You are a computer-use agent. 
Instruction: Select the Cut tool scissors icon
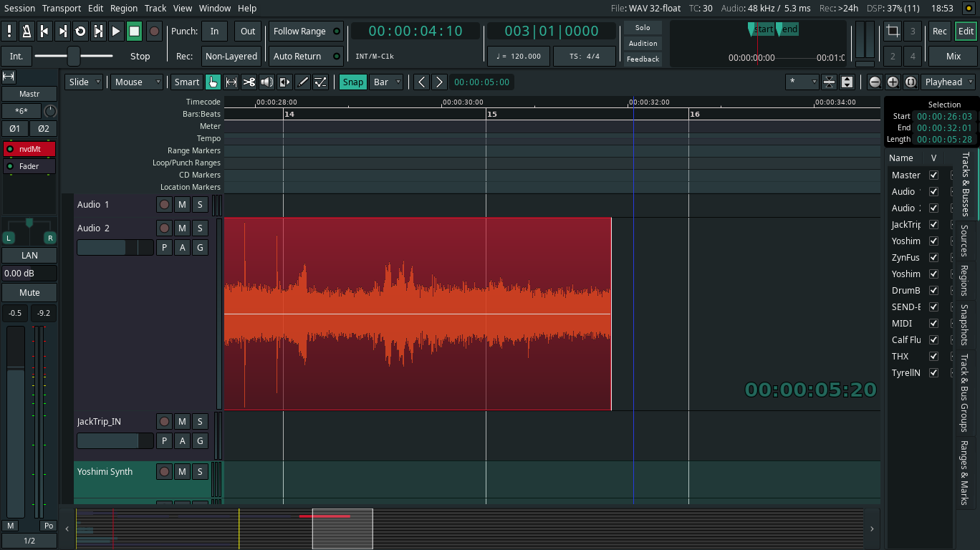249,82
